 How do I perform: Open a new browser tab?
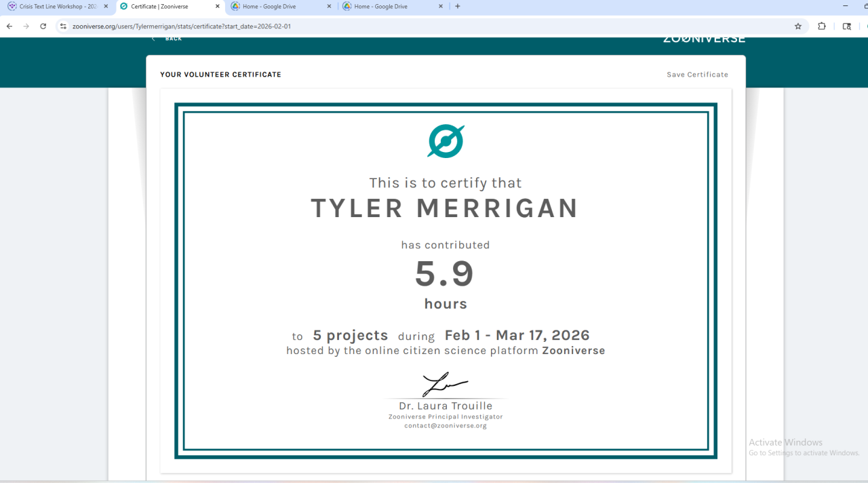458,6
